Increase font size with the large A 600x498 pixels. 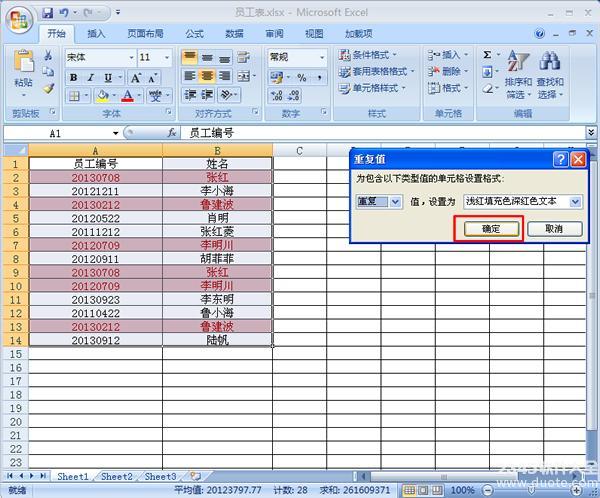click(x=135, y=78)
